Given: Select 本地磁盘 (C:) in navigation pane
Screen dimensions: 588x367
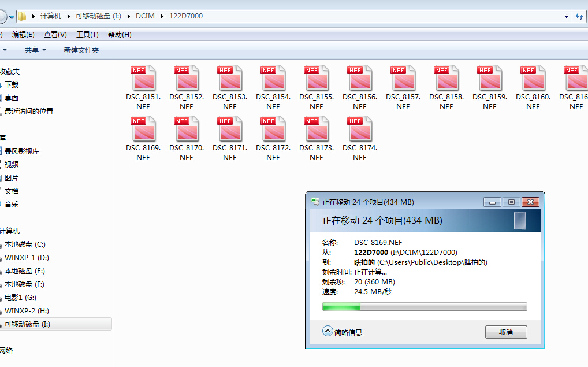Looking at the screenshot, I should (25, 244).
